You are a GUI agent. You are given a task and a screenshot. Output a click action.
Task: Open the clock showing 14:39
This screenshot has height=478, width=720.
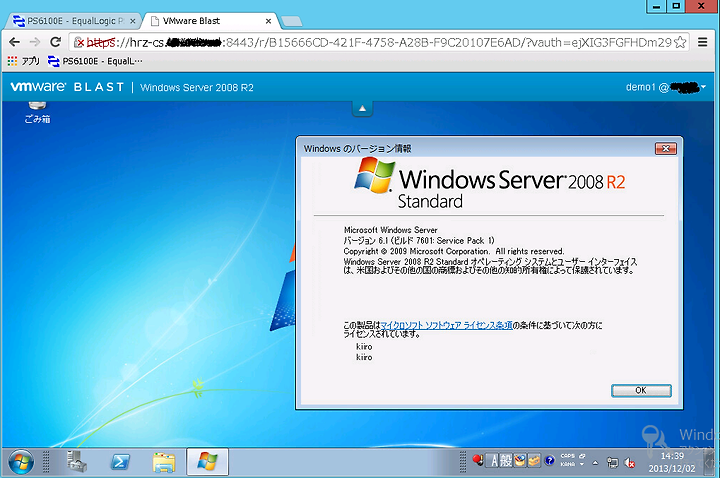coord(672,462)
